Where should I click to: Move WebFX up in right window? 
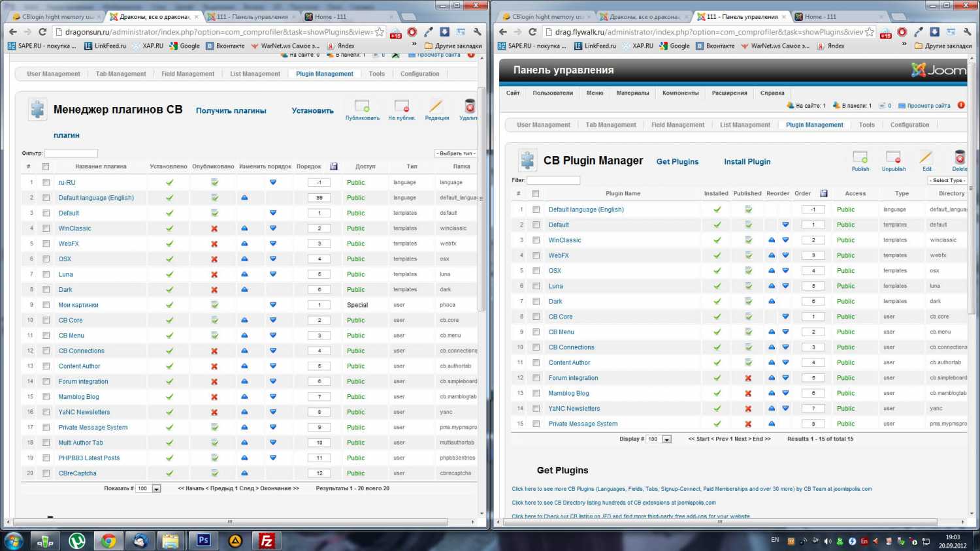pyautogui.click(x=772, y=255)
